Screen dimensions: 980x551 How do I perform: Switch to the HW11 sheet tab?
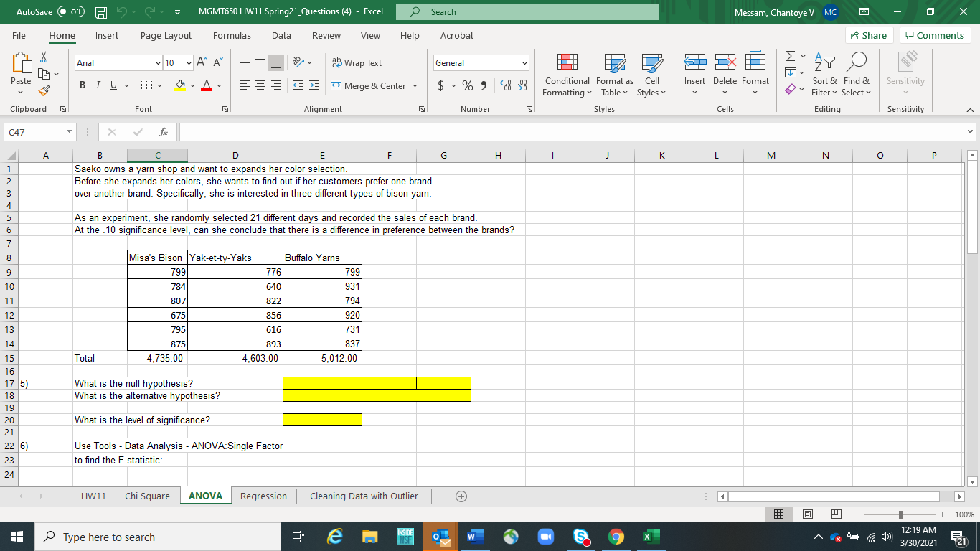94,496
